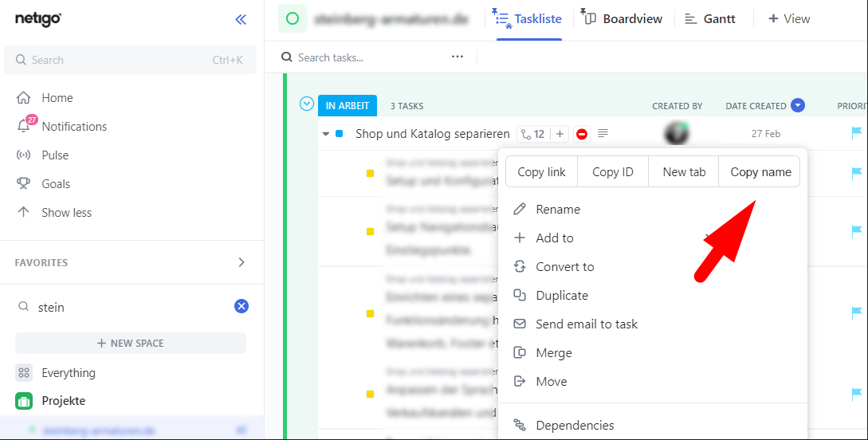Screen dimensions: 868x440
Task: Click the blue status square of the main task
Action: tap(340, 134)
